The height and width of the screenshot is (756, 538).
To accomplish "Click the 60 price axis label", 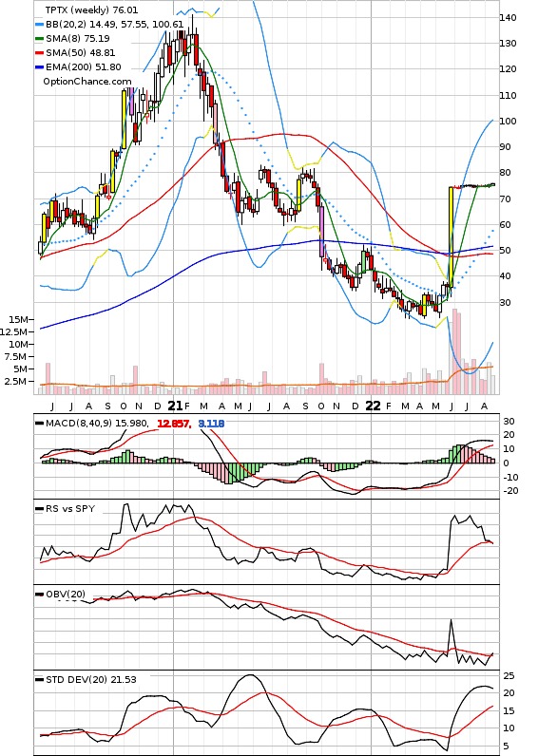I will 506,225.
